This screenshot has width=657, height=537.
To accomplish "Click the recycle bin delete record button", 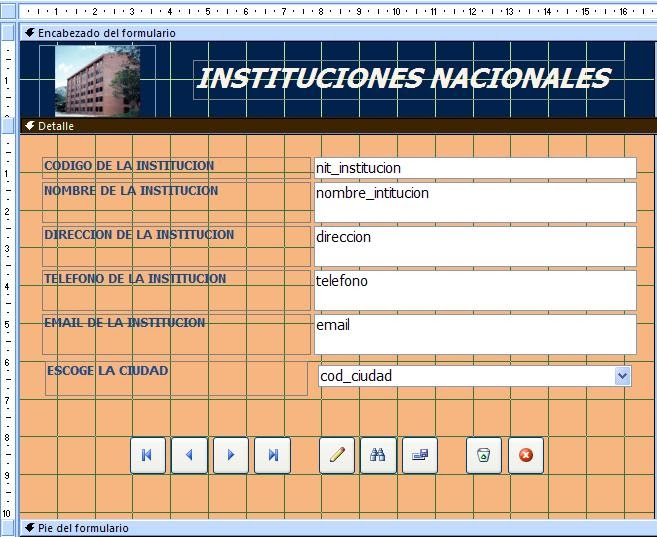I will [x=484, y=455].
